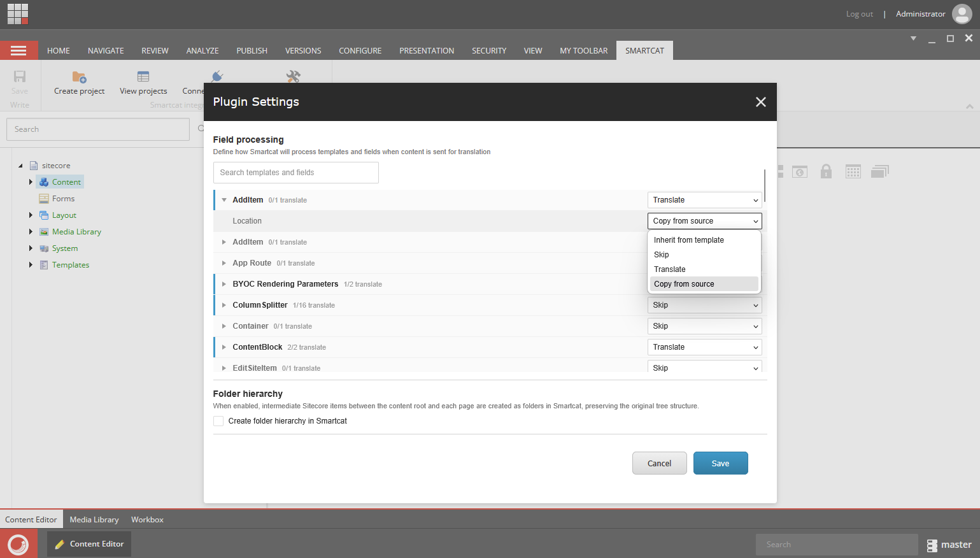The height and width of the screenshot is (558, 980).
Task: Click the Administrator avatar icon
Action: [962, 13]
